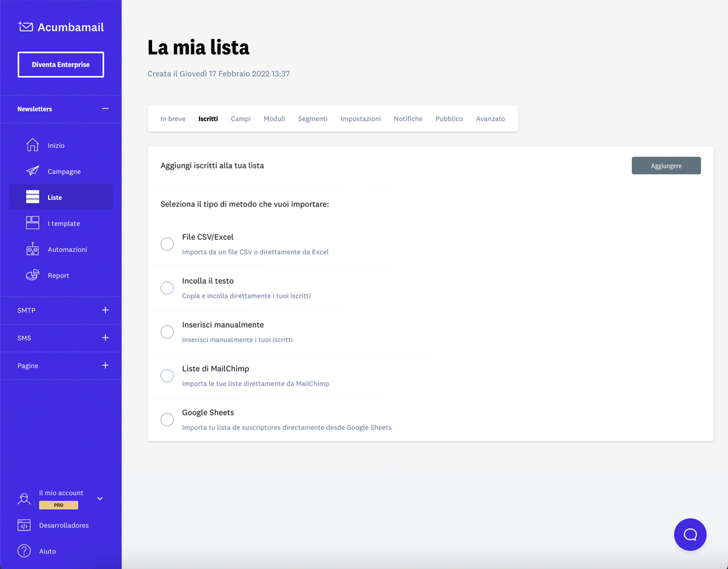The width and height of the screenshot is (728, 569).
Task: Open Automazioni robot icon
Action: click(x=32, y=249)
